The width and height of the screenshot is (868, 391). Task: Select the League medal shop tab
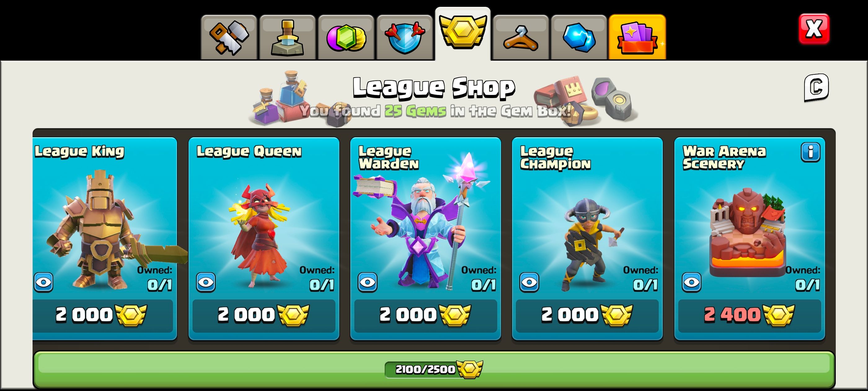click(x=463, y=34)
